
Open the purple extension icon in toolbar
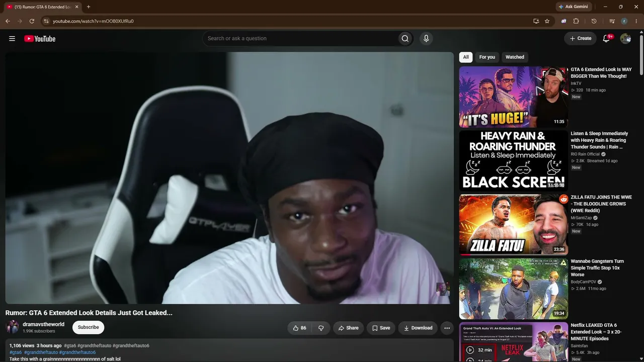(563, 21)
